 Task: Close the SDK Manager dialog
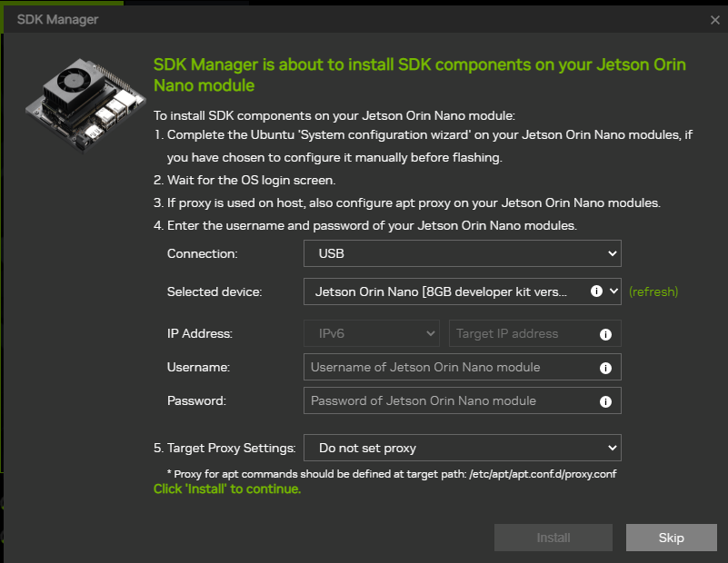coord(714,19)
